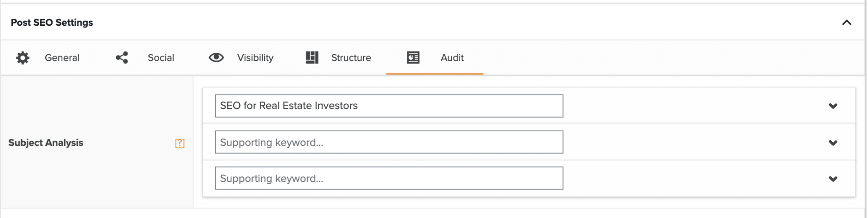This screenshot has width=868, height=218.
Task: Select the Visibility tab label
Action: [x=255, y=58]
